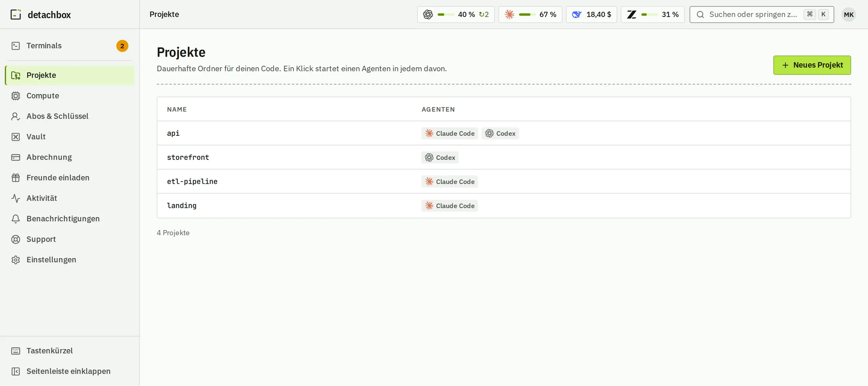
Task: Click the Claude usage 67 % indicator
Action: 530,14
